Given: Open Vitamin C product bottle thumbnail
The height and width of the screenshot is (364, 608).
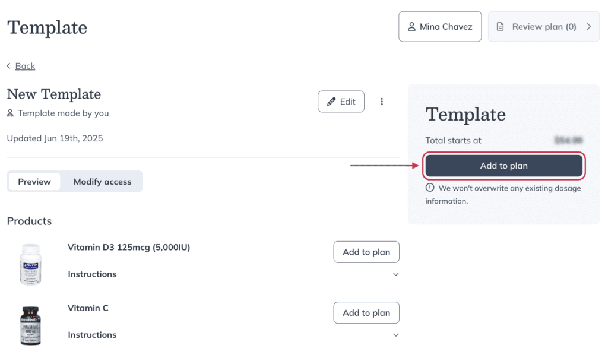Looking at the screenshot, I should tap(31, 325).
